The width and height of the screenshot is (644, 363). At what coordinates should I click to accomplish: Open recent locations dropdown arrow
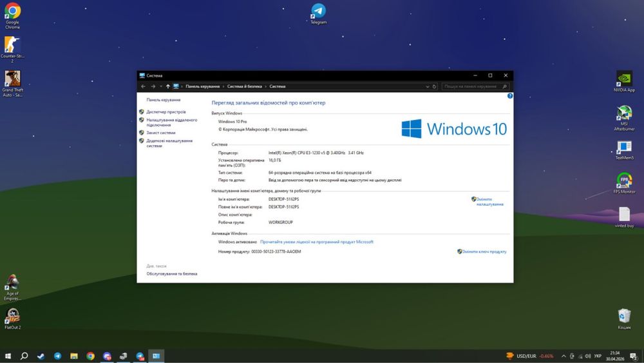click(x=160, y=86)
